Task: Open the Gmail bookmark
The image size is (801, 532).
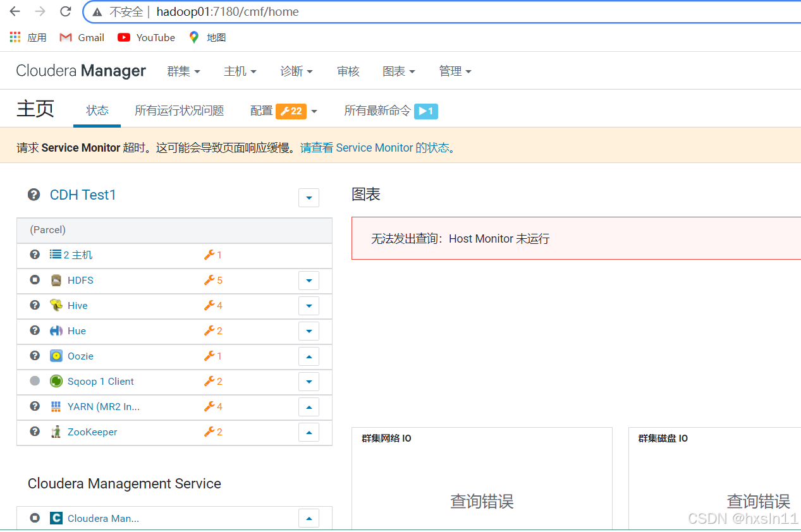Action: pyautogui.click(x=82, y=37)
